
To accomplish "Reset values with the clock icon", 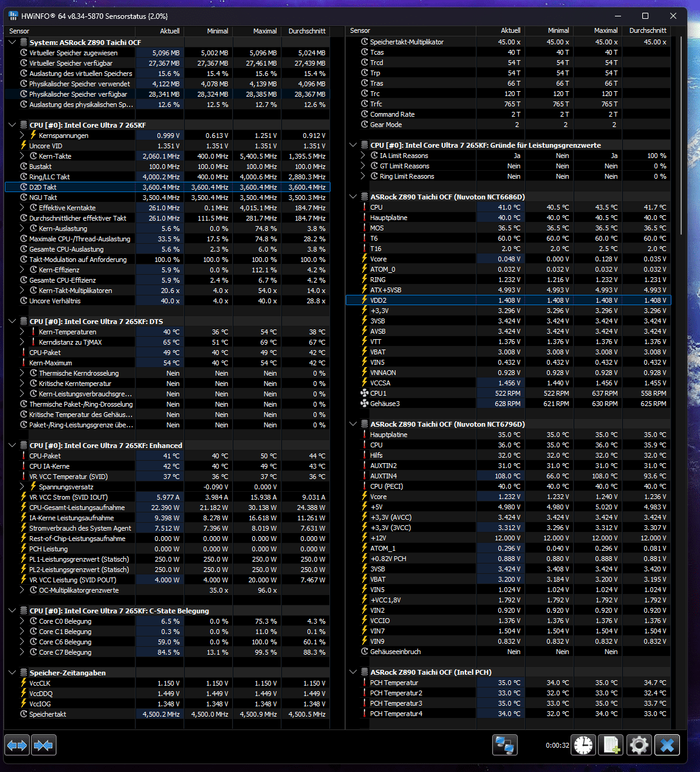I will point(583,745).
